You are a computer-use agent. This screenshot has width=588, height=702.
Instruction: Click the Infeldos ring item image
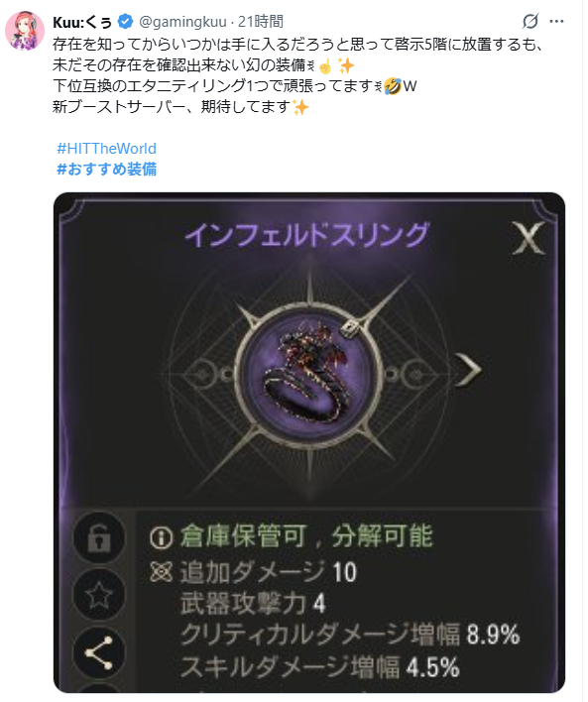[x=309, y=371]
